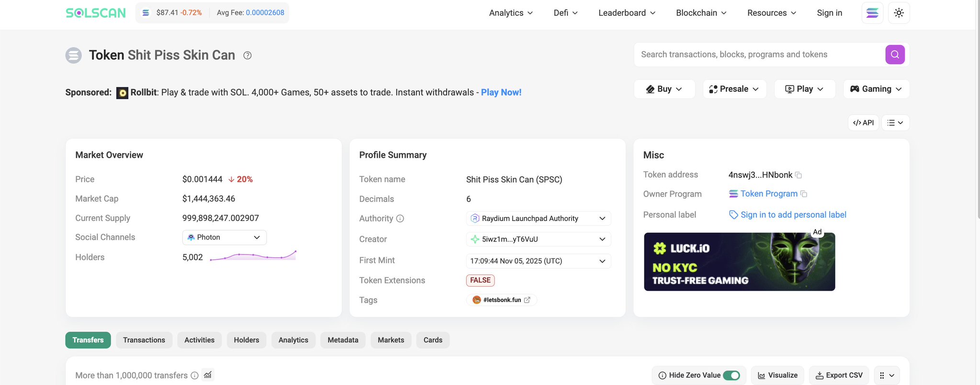Click the holders trend sparkline chart
This screenshot has width=980, height=385.
coord(253,256)
